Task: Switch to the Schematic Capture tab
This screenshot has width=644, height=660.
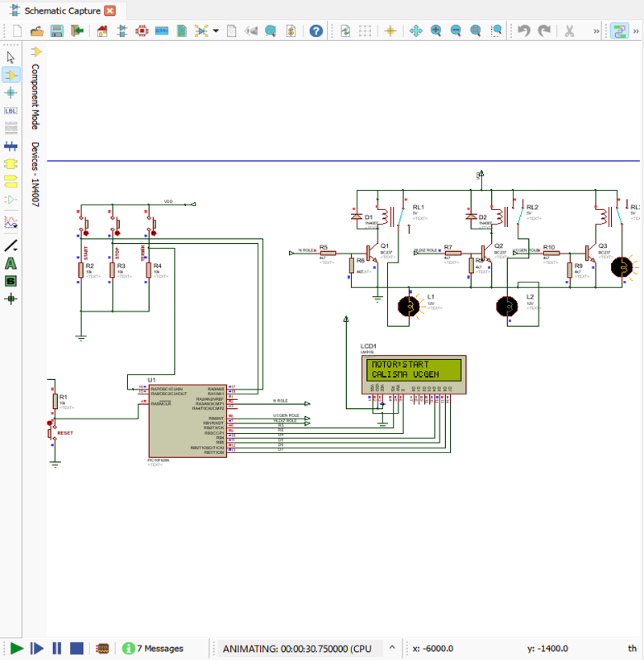Action: click(61, 10)
